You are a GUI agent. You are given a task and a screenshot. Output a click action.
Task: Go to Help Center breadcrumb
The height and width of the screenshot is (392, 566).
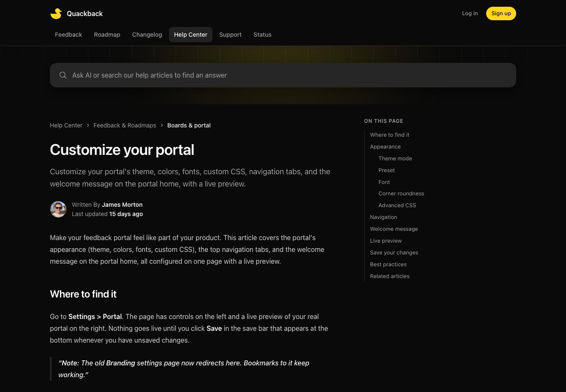click(x=66, y=125)
